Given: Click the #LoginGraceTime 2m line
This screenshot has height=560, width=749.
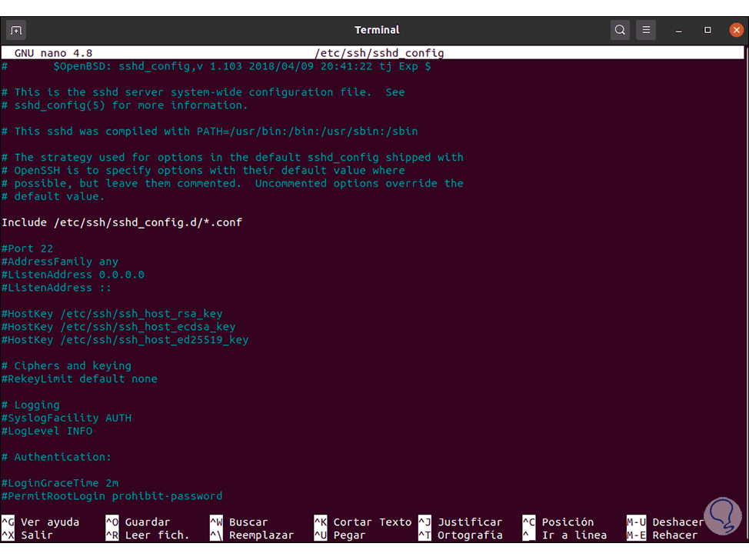Looking at the screenshot, I should (x=60, y=483).
